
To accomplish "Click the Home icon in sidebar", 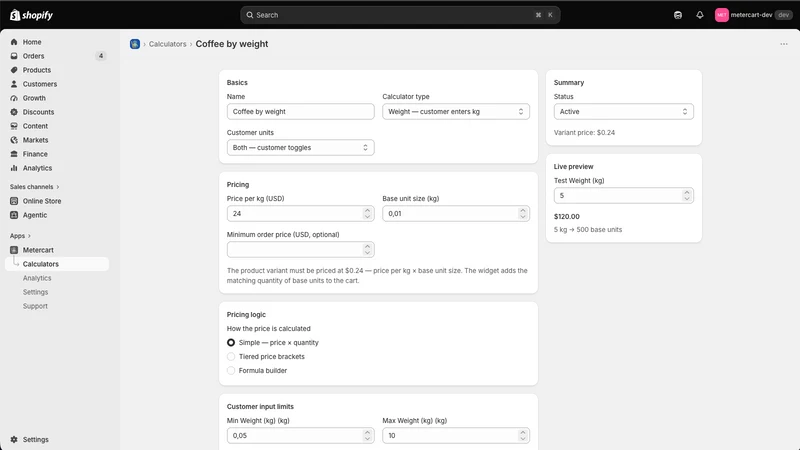I will pyautogui.click(x=14, y=42).
